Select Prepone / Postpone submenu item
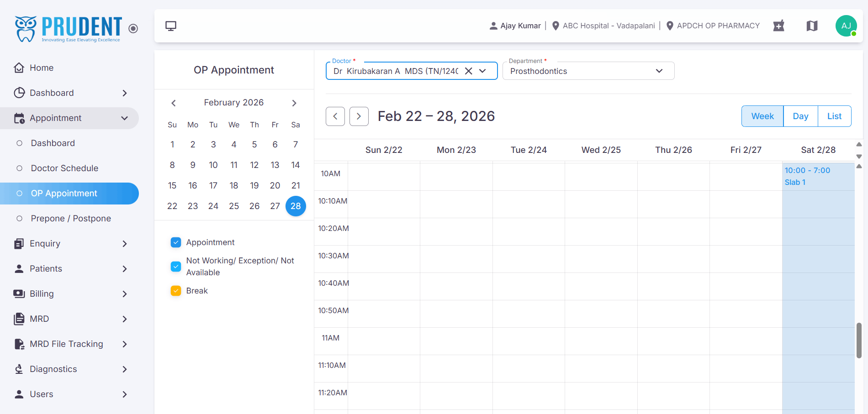 71,219
